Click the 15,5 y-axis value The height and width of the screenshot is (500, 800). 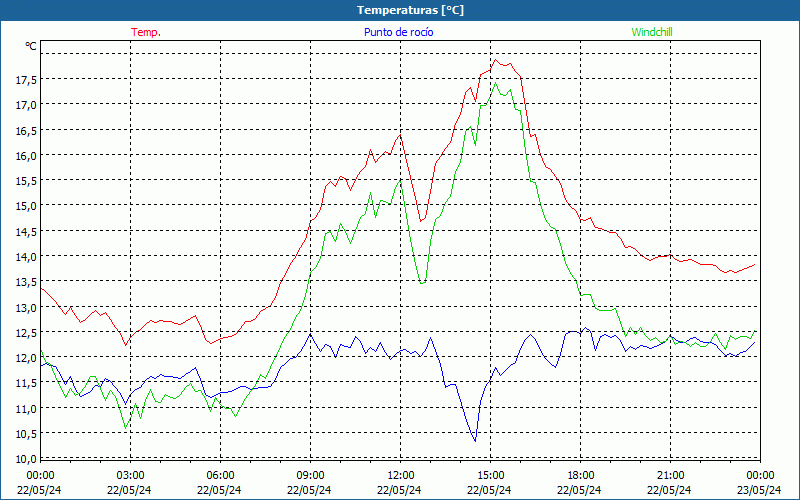pos(26,181)
